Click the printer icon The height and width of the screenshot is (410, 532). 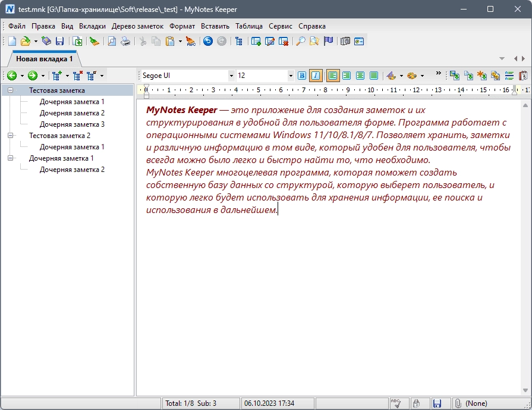[x=125, y=42]
